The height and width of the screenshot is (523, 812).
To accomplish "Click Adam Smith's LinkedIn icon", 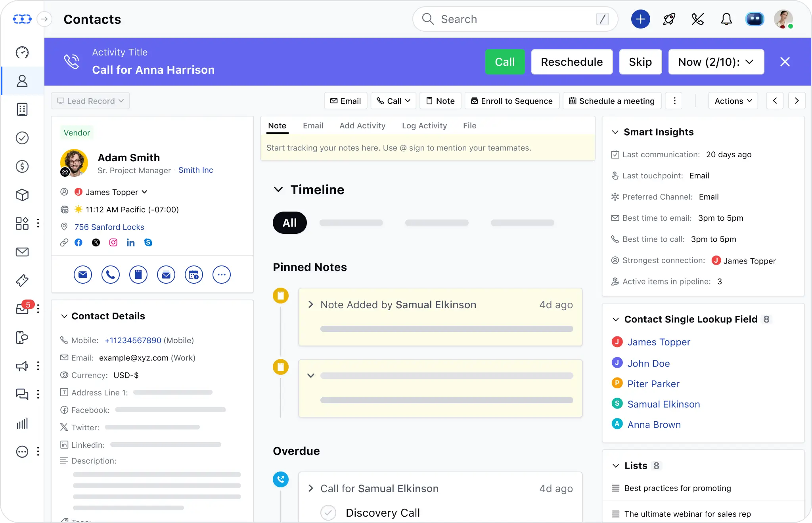I will coord(131,242).
